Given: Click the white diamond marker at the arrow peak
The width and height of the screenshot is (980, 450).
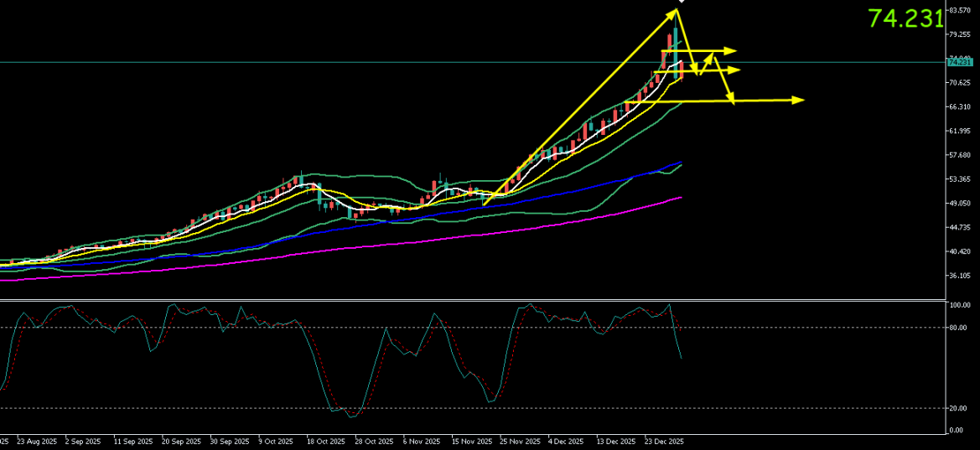Looking at the screenshot, I should click(x=680, y=2).
